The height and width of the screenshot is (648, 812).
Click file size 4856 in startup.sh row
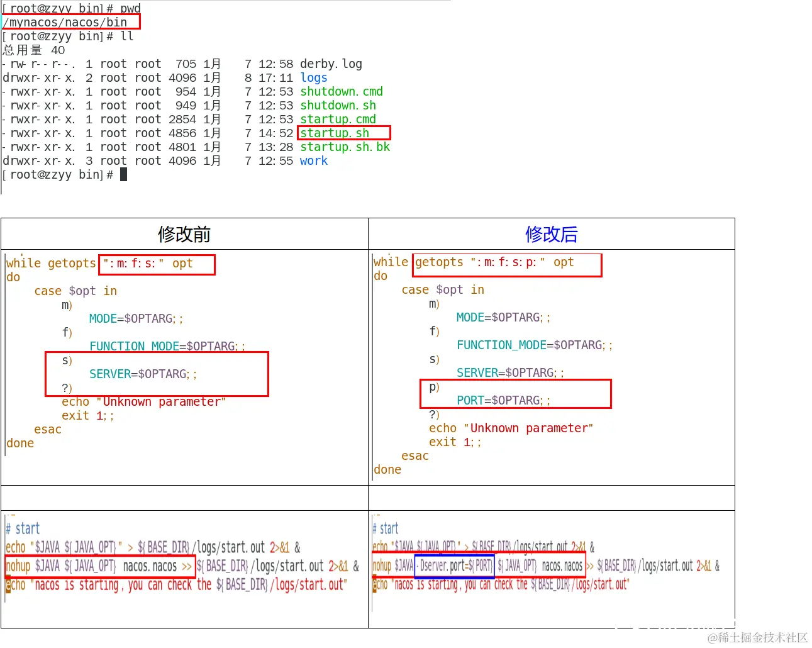point(182,133)
